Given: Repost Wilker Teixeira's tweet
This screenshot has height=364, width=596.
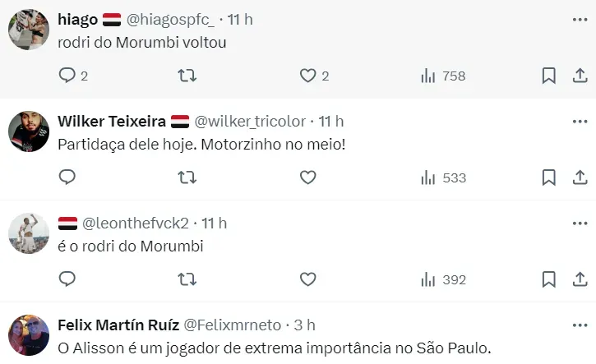Looking at the screenshot, I should 187,177.
